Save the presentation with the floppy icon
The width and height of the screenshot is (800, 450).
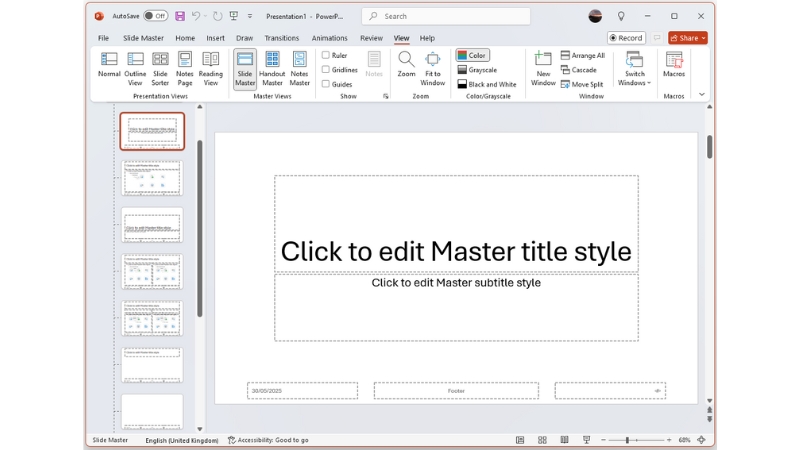tap(180, 16)
